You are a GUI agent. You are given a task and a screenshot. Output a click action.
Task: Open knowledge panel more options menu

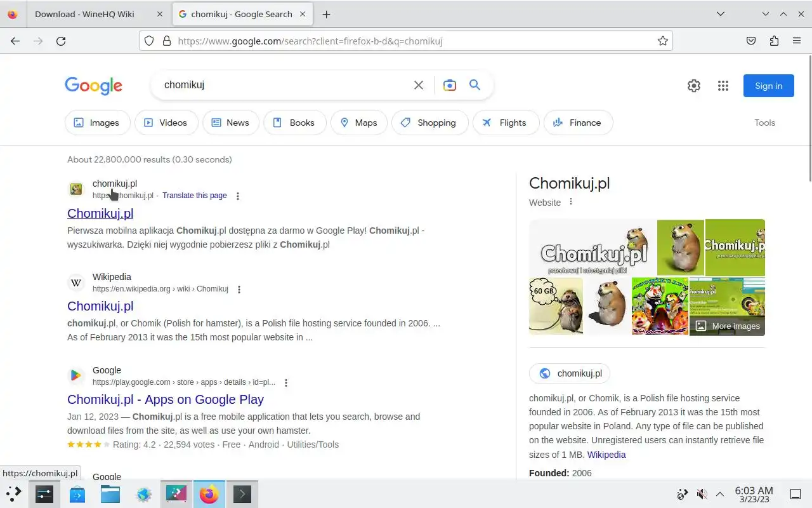pyautogui.click(x=571, y=202)
